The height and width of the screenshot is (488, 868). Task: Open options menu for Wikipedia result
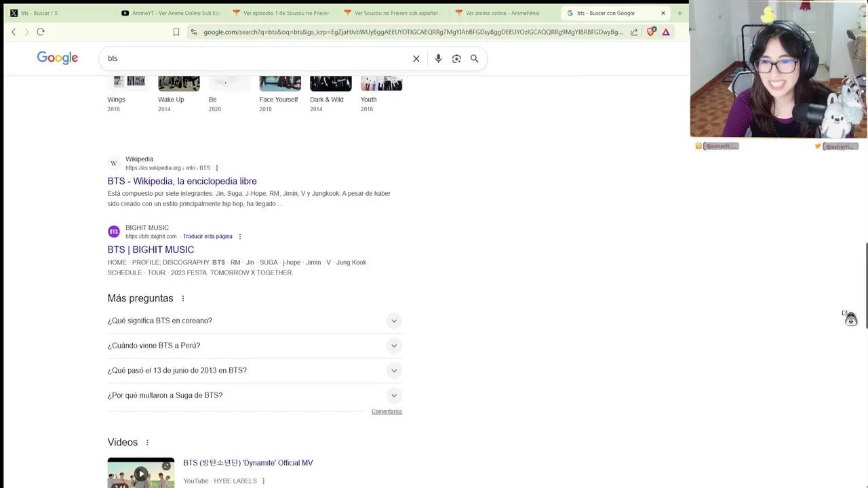(217, 168)
